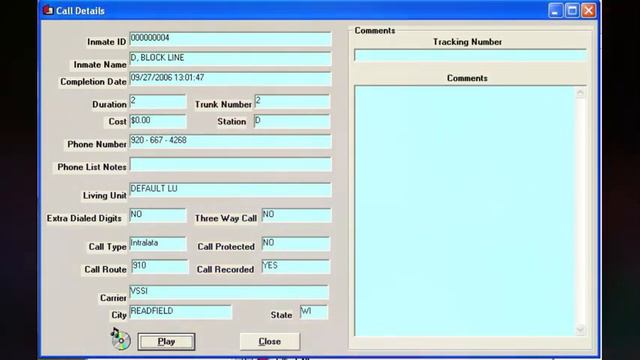Select the Inmate Name field
The width and height of the screenshot is (640, 360).
tap(230, 59)
